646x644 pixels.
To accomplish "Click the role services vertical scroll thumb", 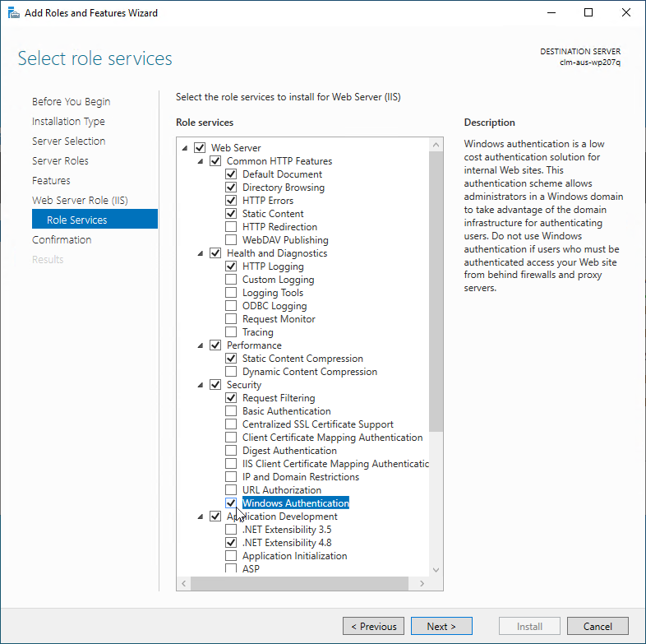I will [436, 291].
